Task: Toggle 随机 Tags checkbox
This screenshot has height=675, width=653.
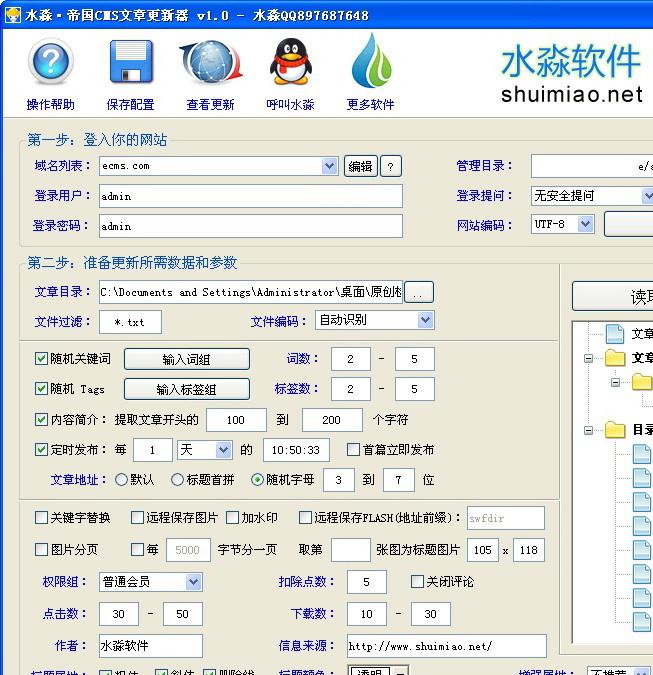Action: [41, 389]
